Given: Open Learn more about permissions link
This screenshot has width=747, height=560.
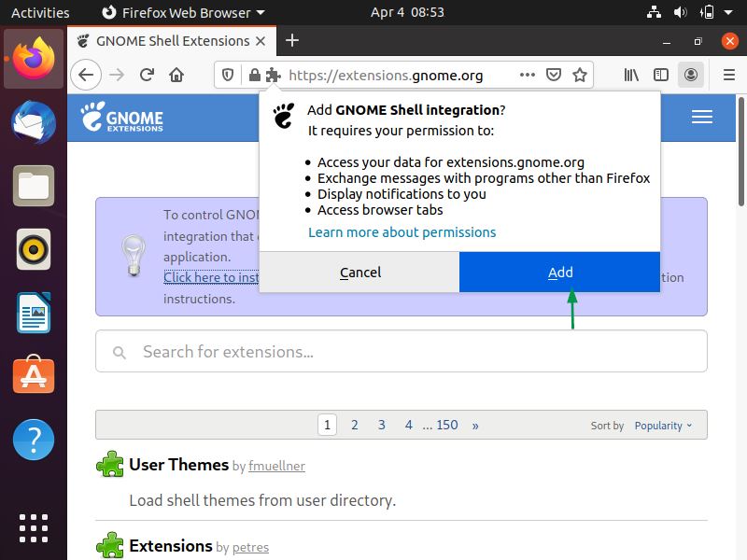Looking at the screenshot, I should (x=402, y=232).
